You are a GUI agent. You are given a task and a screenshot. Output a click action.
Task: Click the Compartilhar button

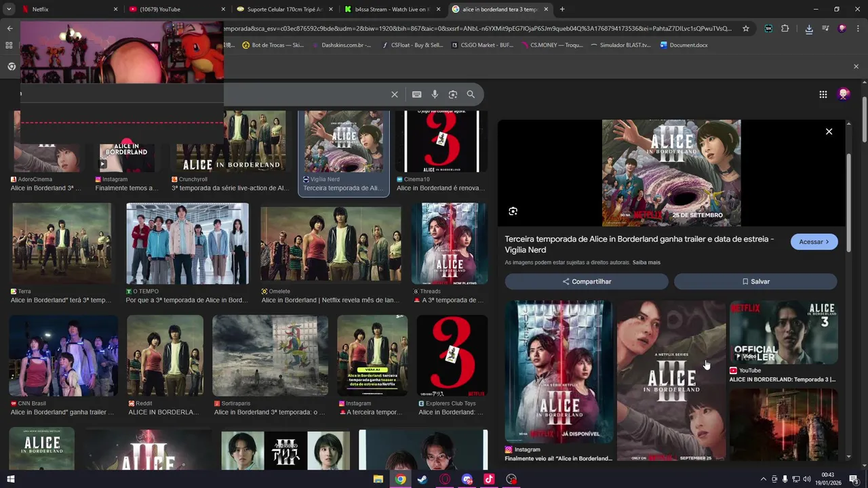(587, 281)
